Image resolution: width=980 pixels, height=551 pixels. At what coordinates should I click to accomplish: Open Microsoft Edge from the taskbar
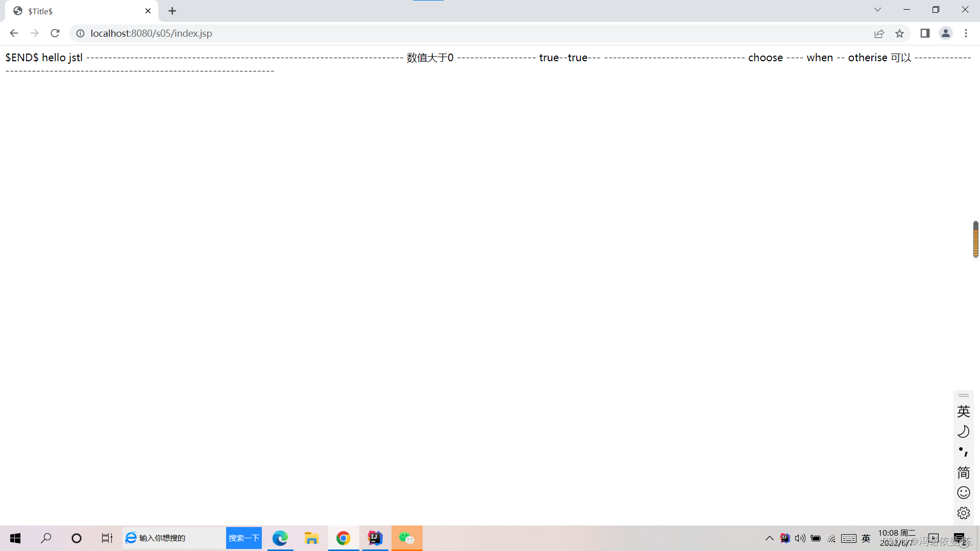pyautogui.click(x=280, y=538)
